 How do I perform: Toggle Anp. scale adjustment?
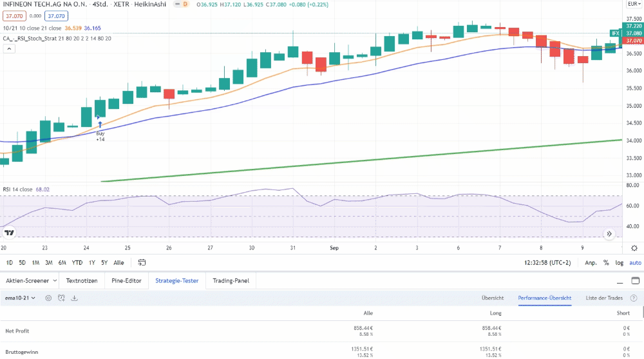pos(591,263)
